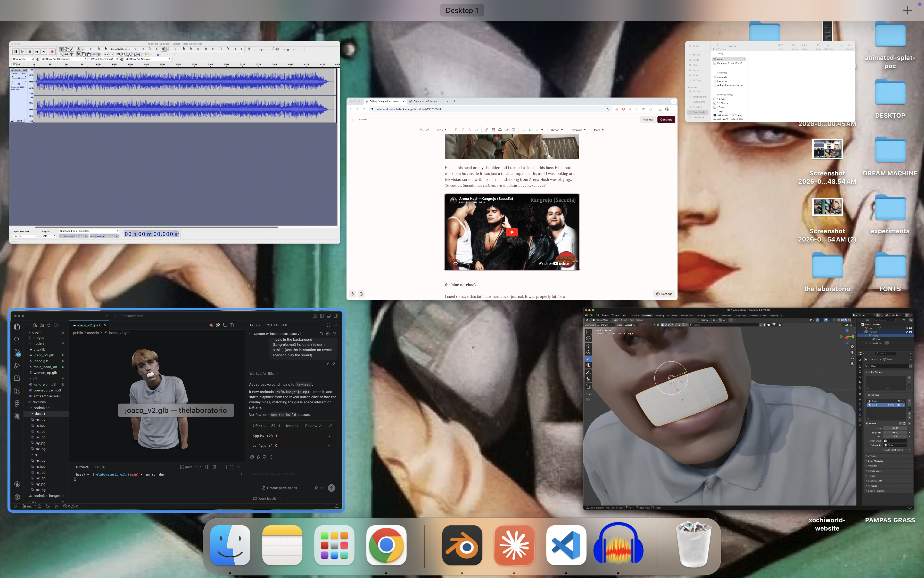Select the Annotate tool in Blender's toolbar
Screen dimensions: 924x578
click(x=588, y=372)
